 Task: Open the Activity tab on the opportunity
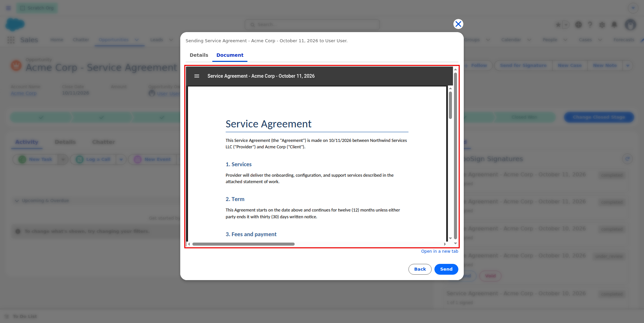point(27,142)
